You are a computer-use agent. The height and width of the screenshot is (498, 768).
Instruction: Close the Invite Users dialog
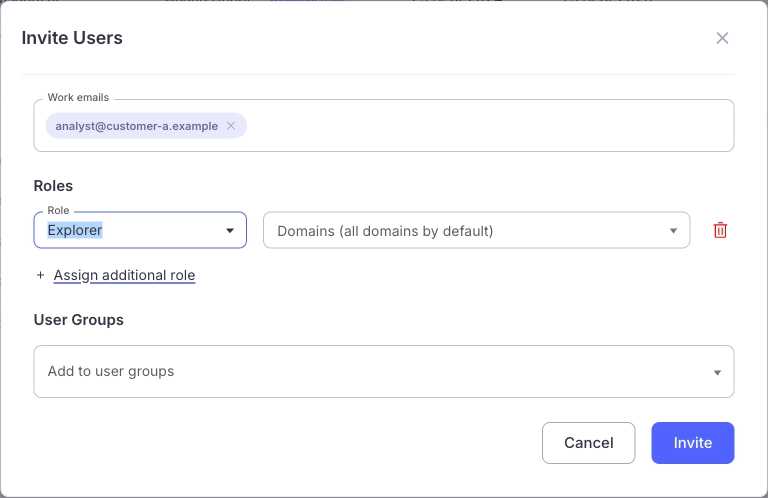coord(722,38)
